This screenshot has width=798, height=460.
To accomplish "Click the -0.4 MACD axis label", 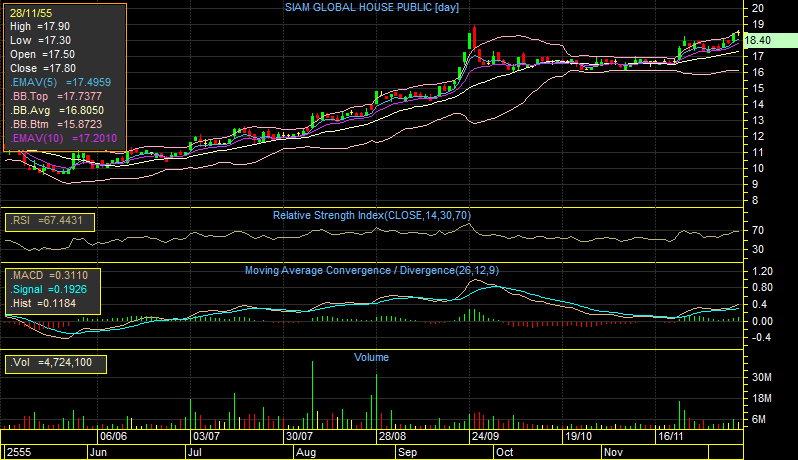I will point(761,337).
